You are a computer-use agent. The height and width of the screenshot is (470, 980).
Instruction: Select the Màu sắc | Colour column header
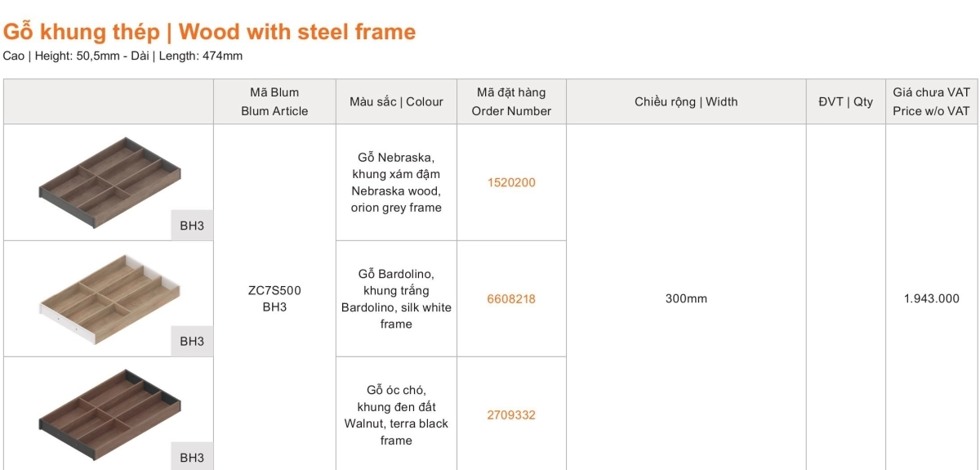(396, 102)
